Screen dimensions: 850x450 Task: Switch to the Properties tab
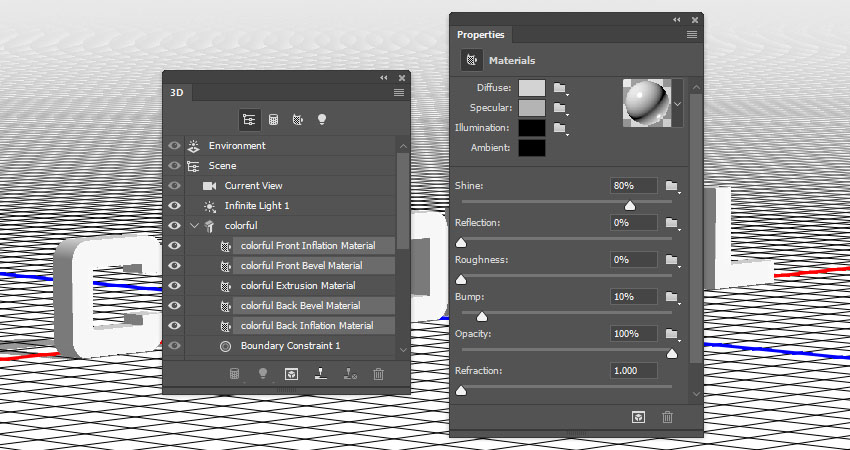point(481,35)
